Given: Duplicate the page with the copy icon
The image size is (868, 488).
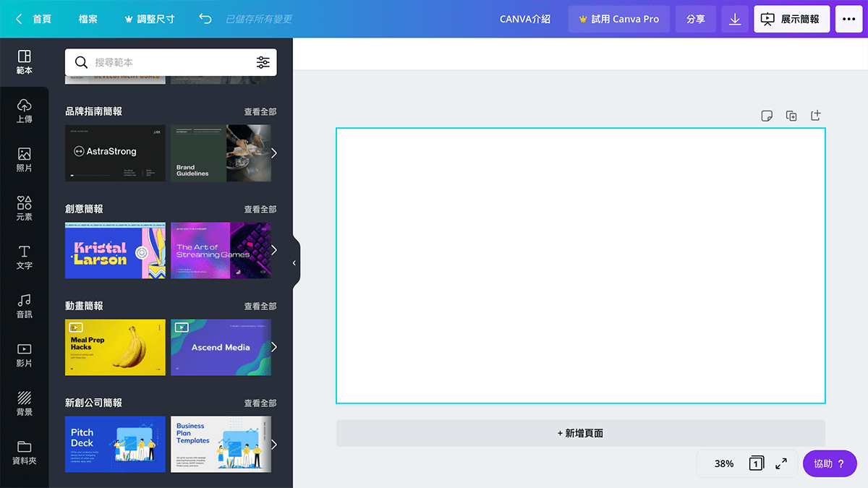Looking at the screenshot, I should [x=791, y=116].
